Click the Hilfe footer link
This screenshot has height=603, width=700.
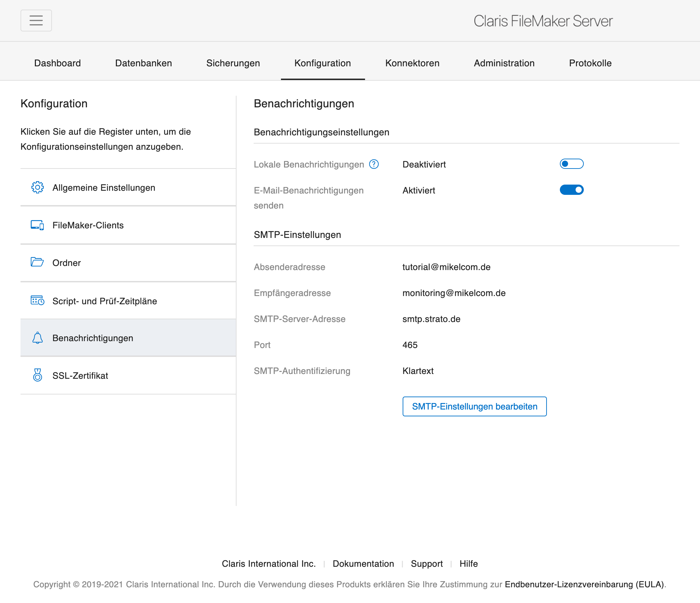point(469,564)
